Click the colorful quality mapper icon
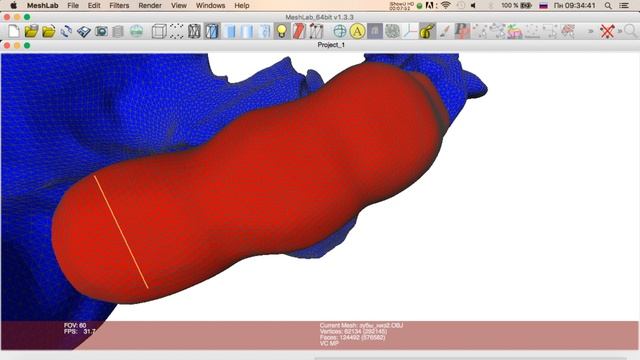This screenshot has height=360, width=640. [x=515, y=31]
